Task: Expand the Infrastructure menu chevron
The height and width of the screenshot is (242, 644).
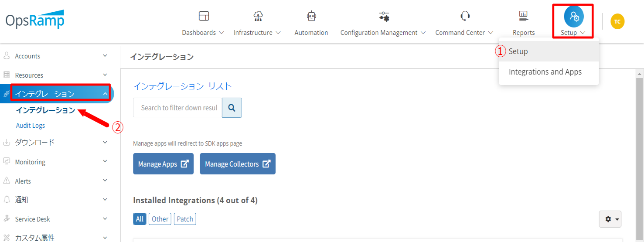Action: 278,33
